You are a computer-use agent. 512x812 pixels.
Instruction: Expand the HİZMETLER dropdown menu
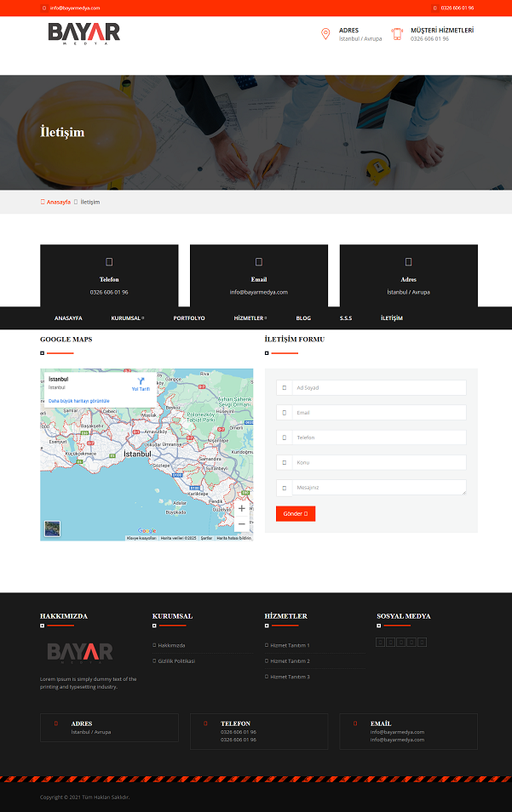coord(250,317)
